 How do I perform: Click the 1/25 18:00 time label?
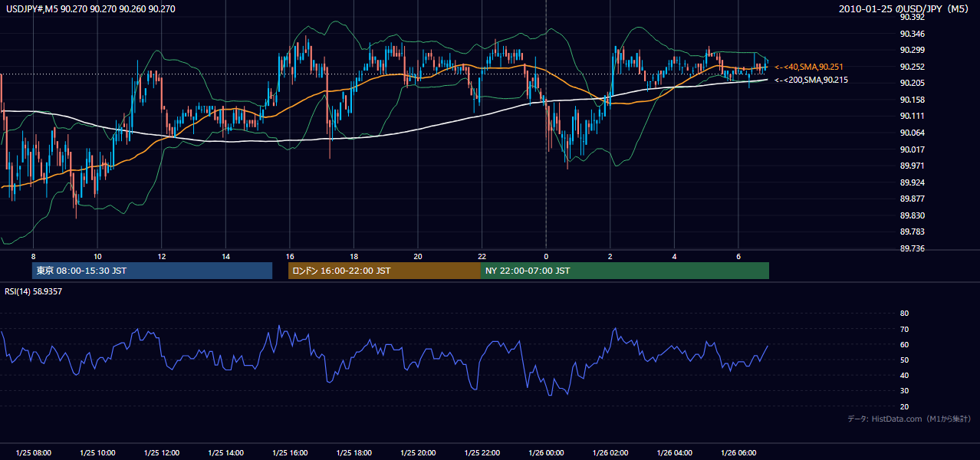(354, 452)
